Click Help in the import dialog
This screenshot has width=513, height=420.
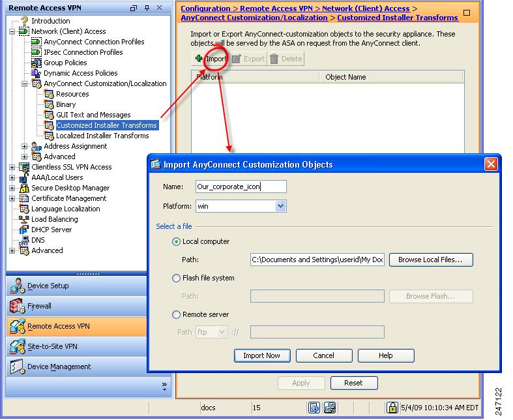[x=386, y=356]
